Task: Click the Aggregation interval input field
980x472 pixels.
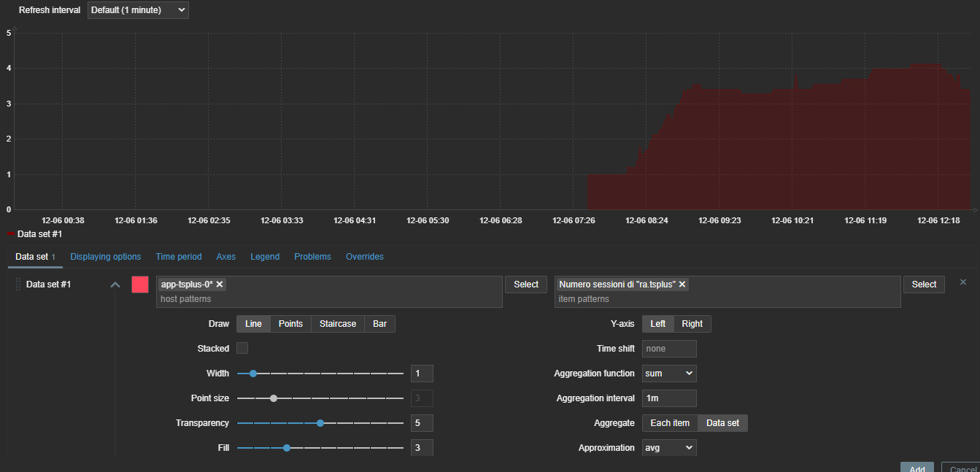Action: 669,398
